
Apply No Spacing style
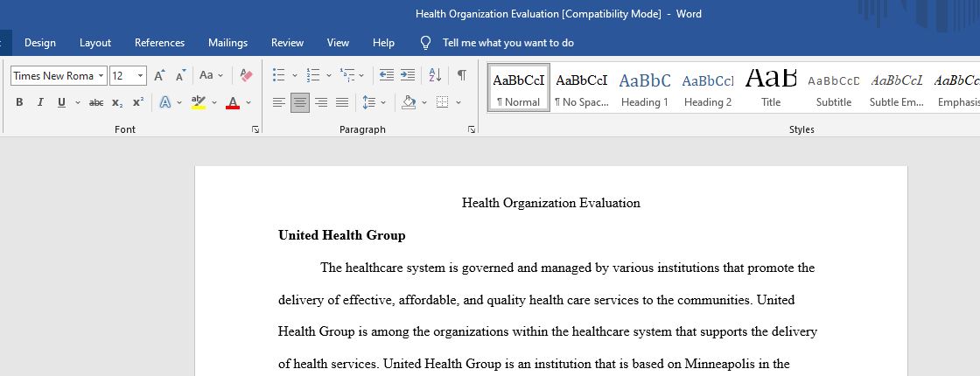(x=581, y=88)
